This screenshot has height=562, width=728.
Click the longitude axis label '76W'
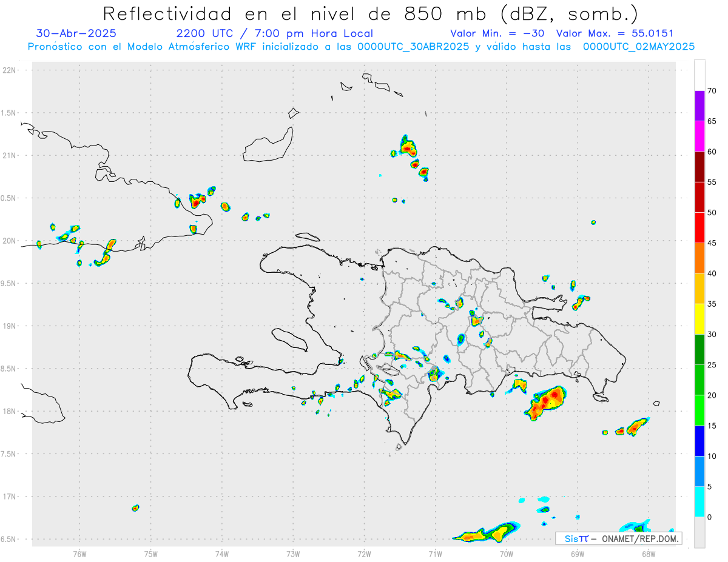tap(79, 554)
